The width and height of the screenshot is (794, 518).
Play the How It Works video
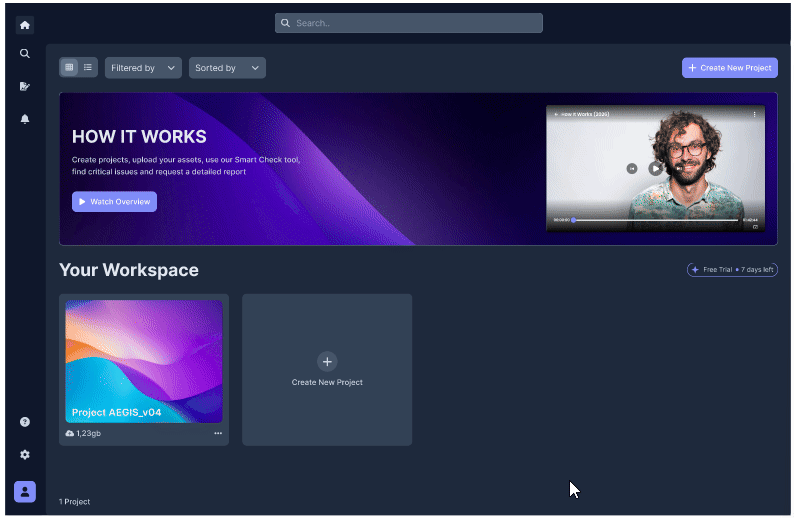pyautogui.click(x=655, y=169)
